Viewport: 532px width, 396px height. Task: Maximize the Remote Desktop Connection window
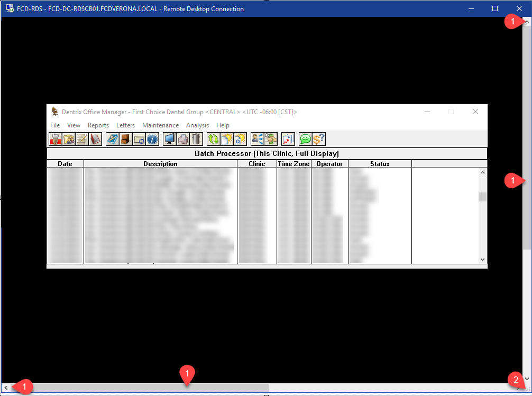[x=495, y=8]
